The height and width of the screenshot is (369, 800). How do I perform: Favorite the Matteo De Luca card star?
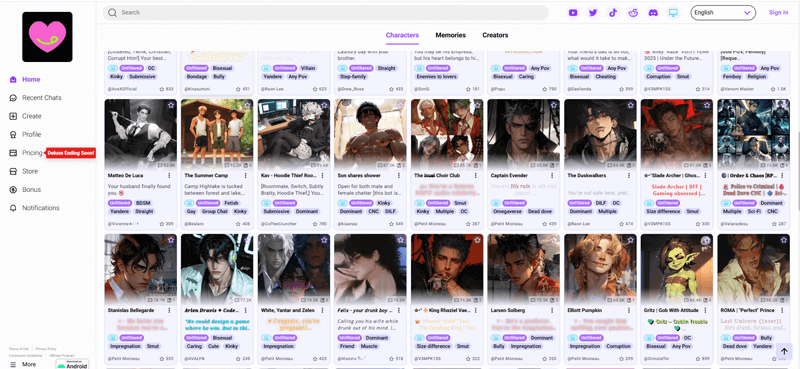pos(171,105)
